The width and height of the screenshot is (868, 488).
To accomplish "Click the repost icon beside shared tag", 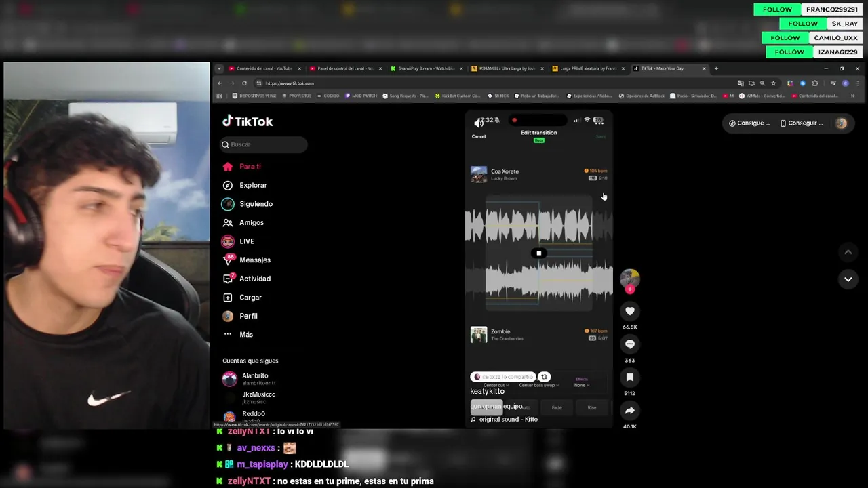I will click(x=545, y=377).
